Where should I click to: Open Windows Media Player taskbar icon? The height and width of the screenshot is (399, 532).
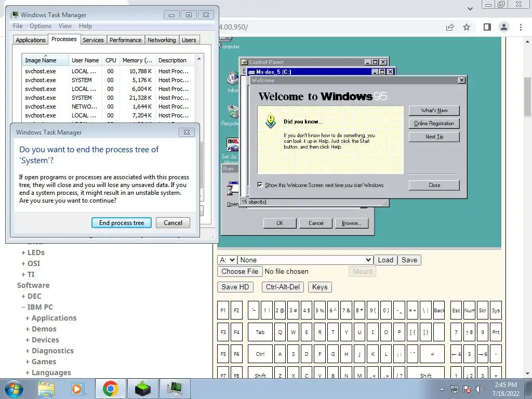click(78, 389)
